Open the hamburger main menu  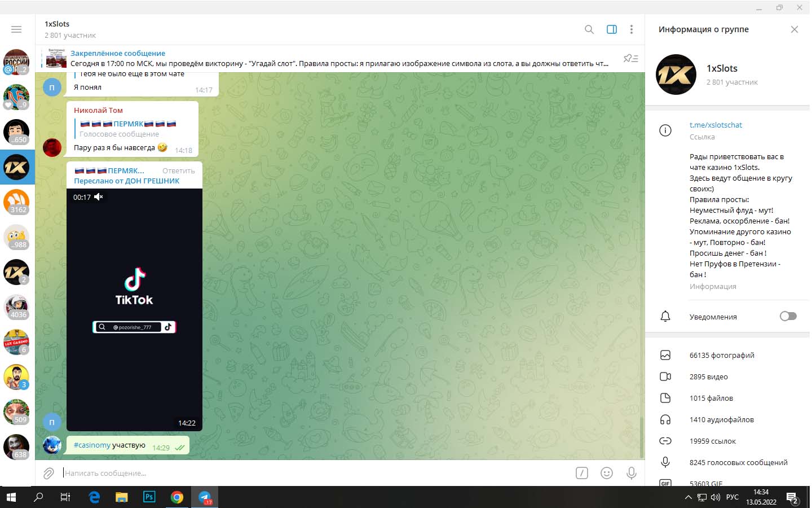(16, 29)
